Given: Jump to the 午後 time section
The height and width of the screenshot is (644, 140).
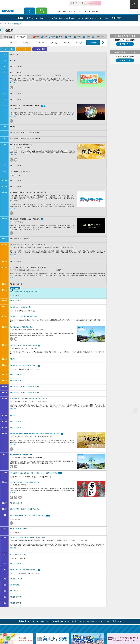Looking at the screenshot, I should click(24, 49).
